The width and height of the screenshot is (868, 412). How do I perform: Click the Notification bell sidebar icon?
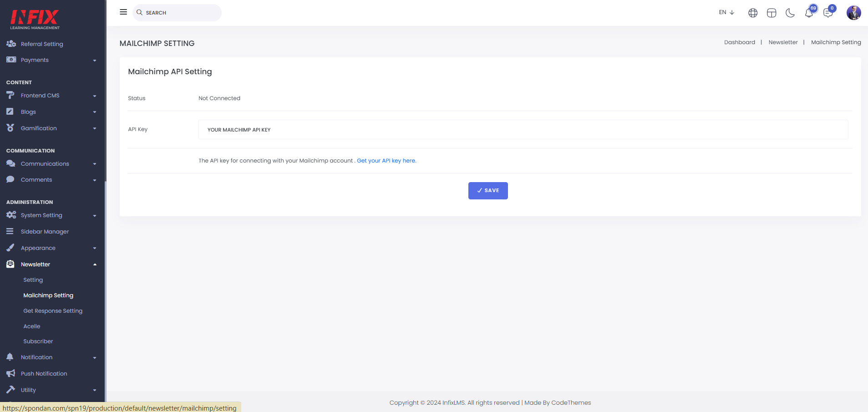point(10,357)
